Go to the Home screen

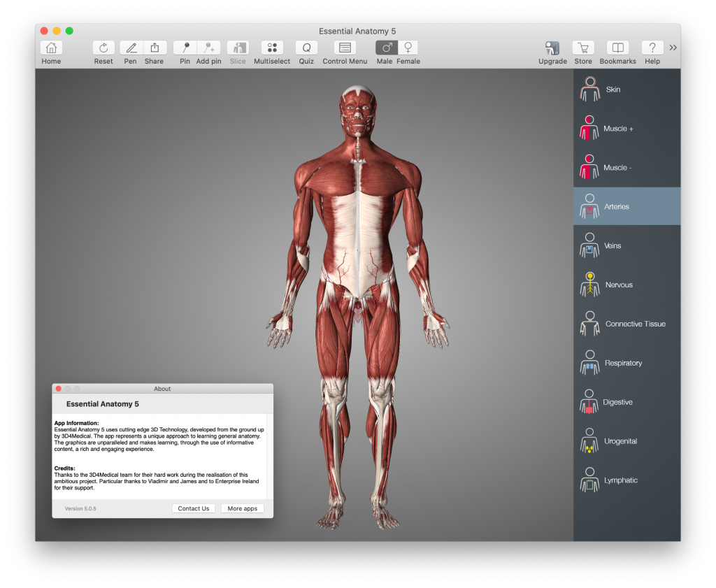coord(51,48)
